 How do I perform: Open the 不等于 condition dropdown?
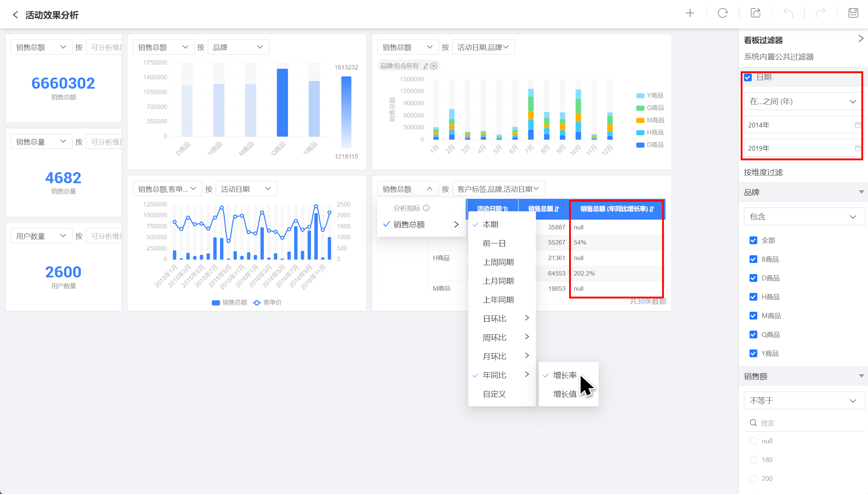(x=804, y=401)
